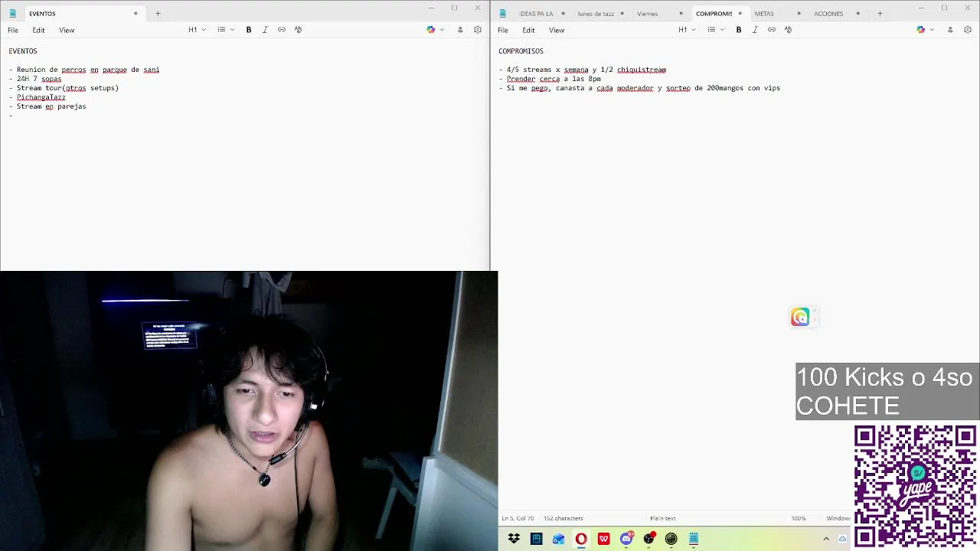Close the Viernes tab via its dot
This screenshot has height=551, width=980.
[681, 13]
